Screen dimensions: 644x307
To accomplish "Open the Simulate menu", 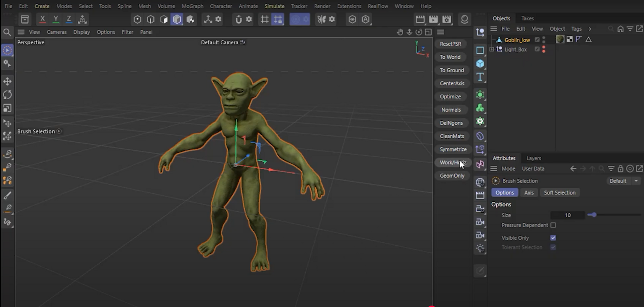I will click(274, 6).
